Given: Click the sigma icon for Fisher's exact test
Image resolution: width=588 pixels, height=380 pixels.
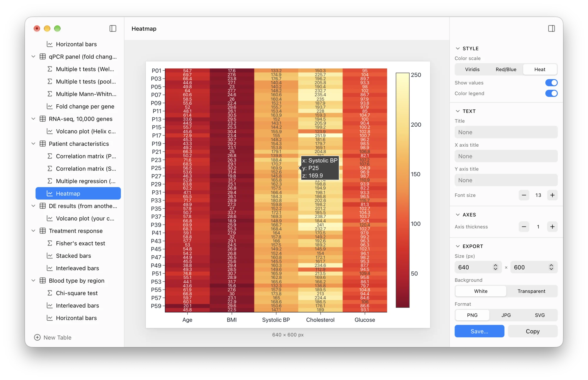Looking at the screenshot, I should pyautogui.click(x=50, y=243).
